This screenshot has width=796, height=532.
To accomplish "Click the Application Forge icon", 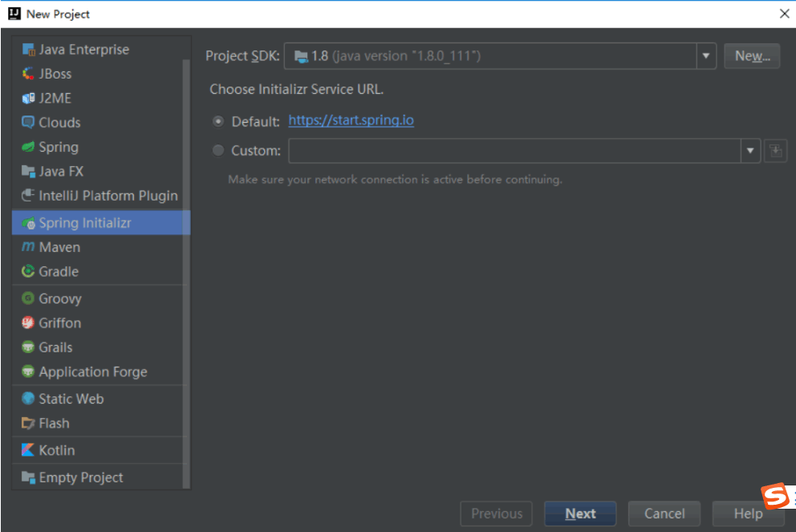I will pos(28,371).
